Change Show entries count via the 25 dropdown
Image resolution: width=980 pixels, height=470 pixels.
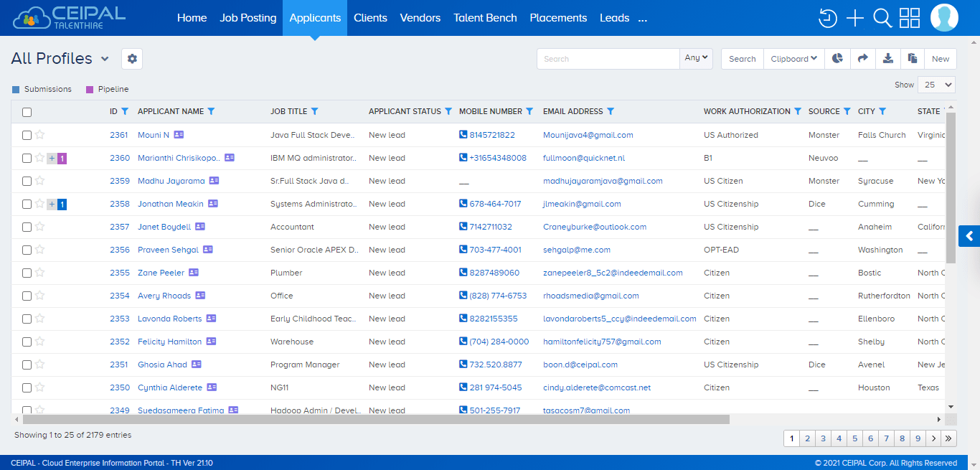[x=936, y=84]
